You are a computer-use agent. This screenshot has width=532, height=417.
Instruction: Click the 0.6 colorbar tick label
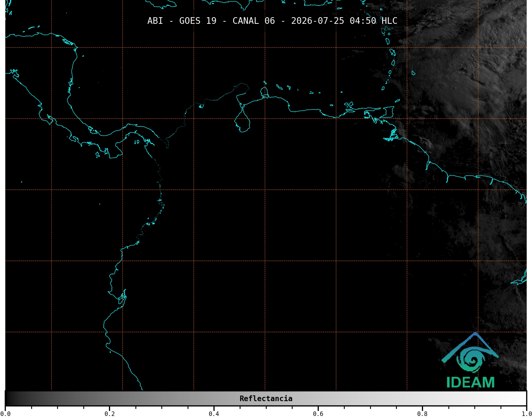[318, 414]
